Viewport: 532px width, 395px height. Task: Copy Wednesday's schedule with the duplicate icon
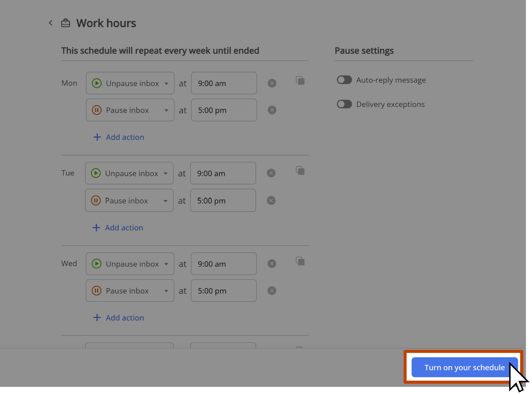click(x=300, y=261)
